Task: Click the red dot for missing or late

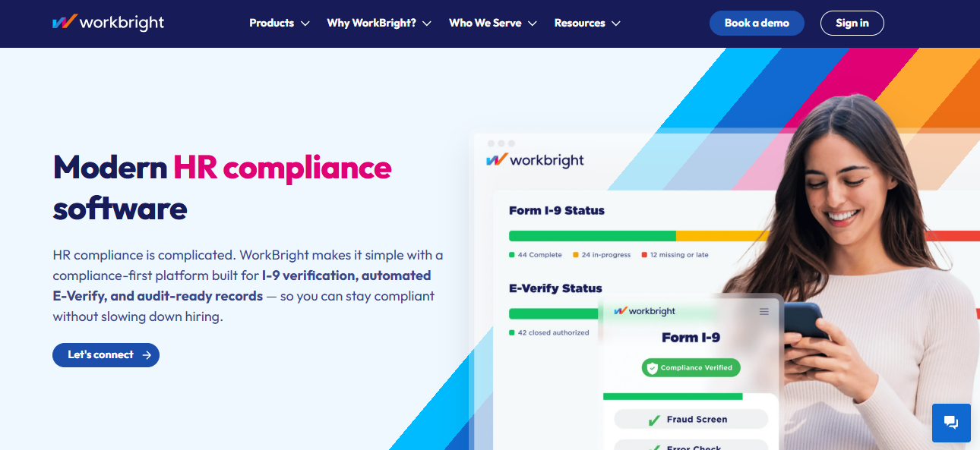Action: click(x=644, y=255)
